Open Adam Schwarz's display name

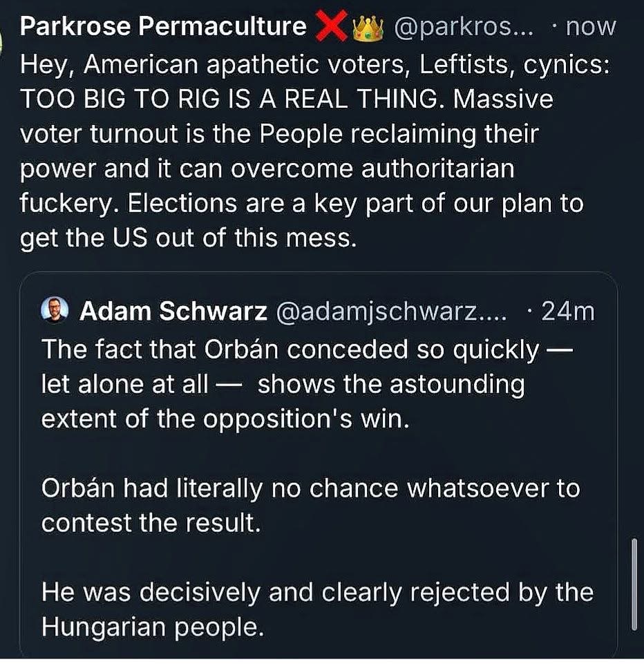click(x=173, y=312)
